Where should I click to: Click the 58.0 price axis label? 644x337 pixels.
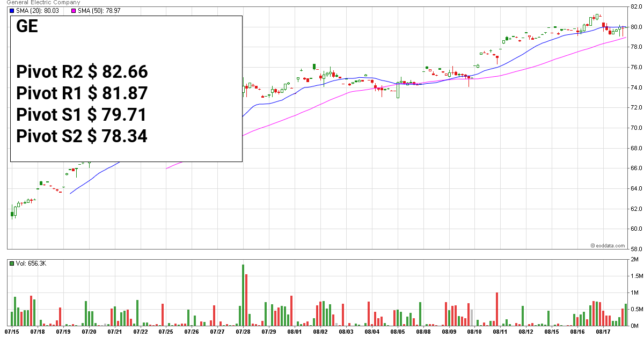tap(636, 250)
